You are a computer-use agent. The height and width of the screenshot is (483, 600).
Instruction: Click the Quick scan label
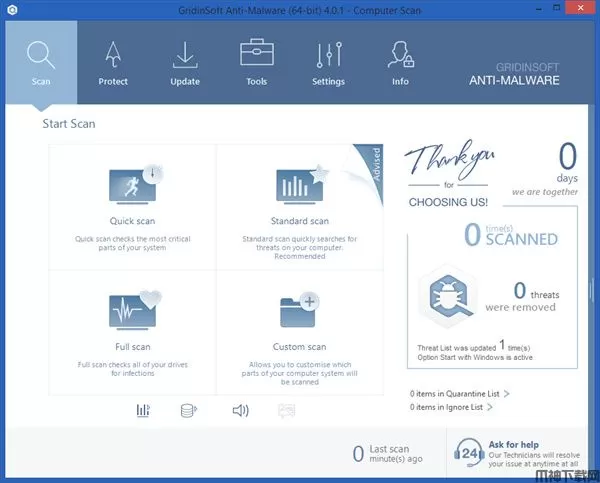coord(132,221)
